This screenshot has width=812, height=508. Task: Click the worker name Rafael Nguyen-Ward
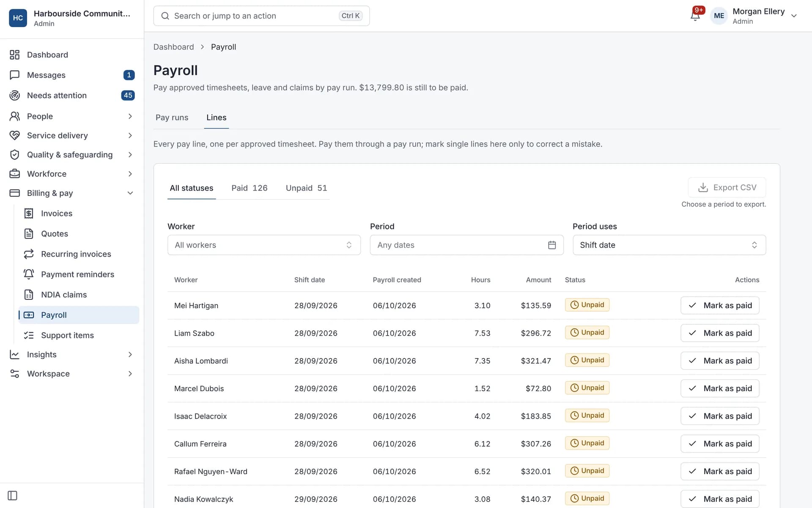[211, 472]
